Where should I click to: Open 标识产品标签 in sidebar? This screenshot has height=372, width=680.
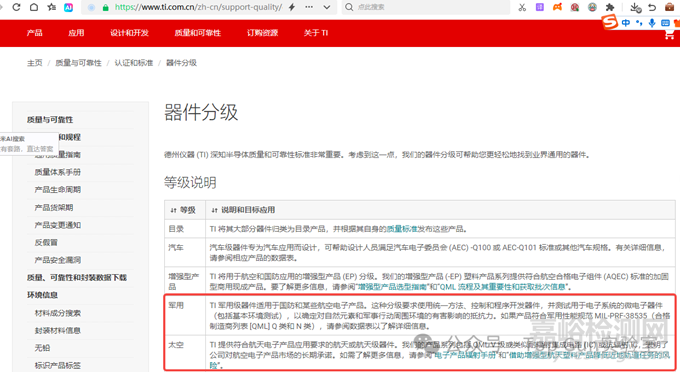[58, 365]
